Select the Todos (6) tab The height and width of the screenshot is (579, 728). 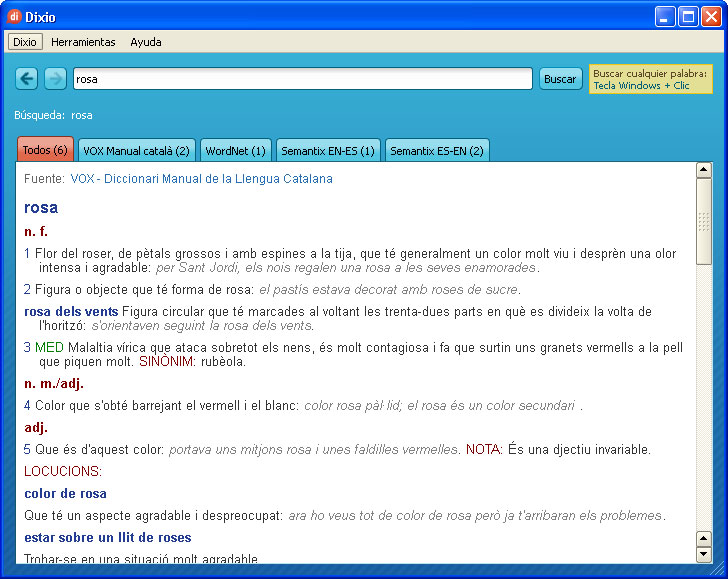[x=45, y=150]
